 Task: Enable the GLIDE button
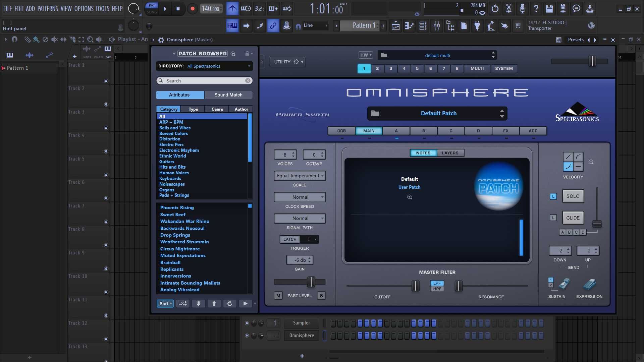pos(573,218)
